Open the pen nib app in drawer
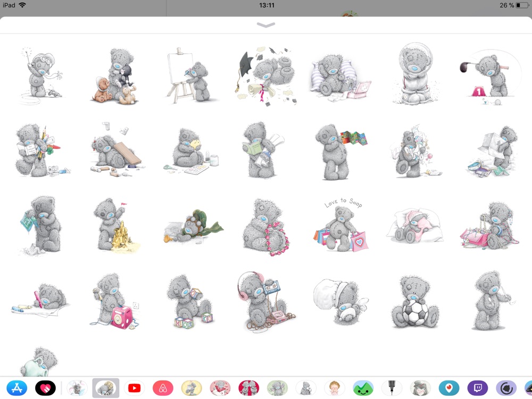Viewport: 532px width, 399px height. (x=392, y=388)
